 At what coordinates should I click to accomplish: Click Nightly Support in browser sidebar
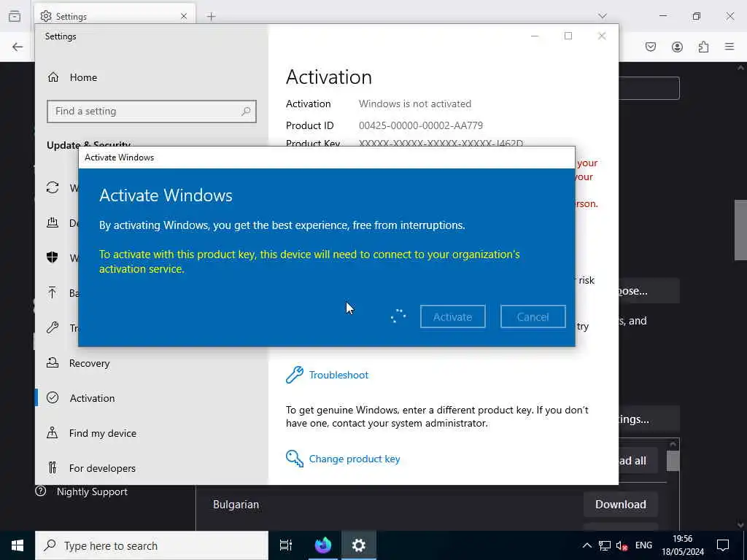[92, 492]
